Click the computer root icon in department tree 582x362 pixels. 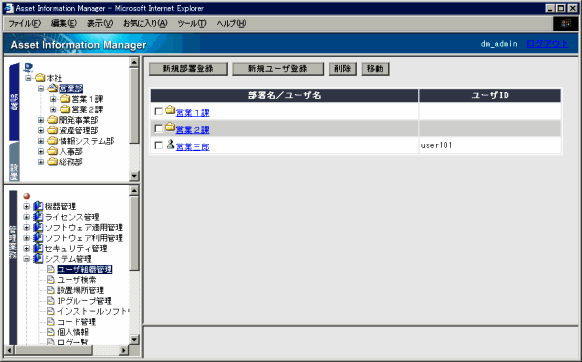[28, 68]
